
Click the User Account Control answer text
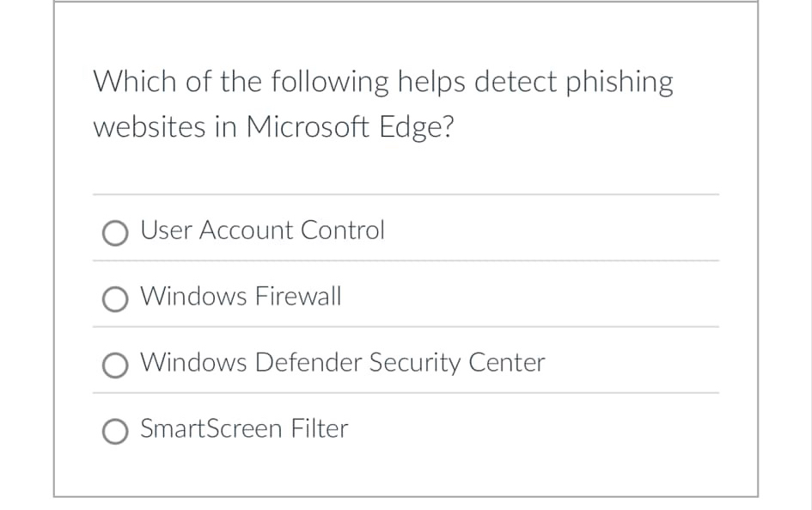click(x=262, y=230)
